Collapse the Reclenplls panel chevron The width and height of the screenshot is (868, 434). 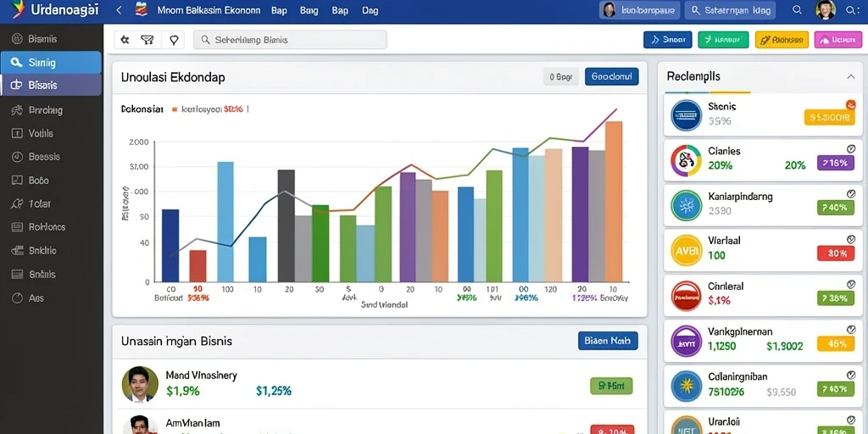pos(851,77)
